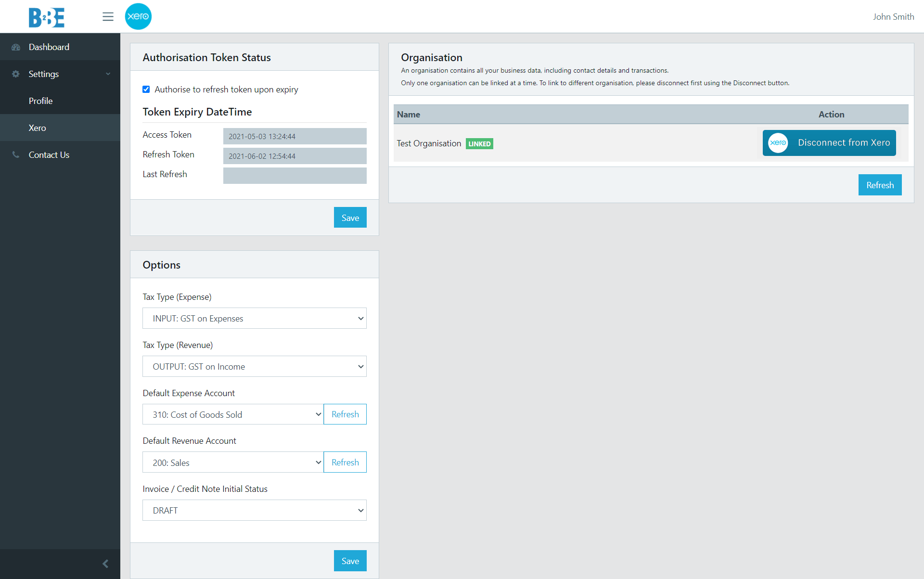Click the Settings gear icon
Screen dimensions: 924x579
pyautogui.click(x=16, y=74)
